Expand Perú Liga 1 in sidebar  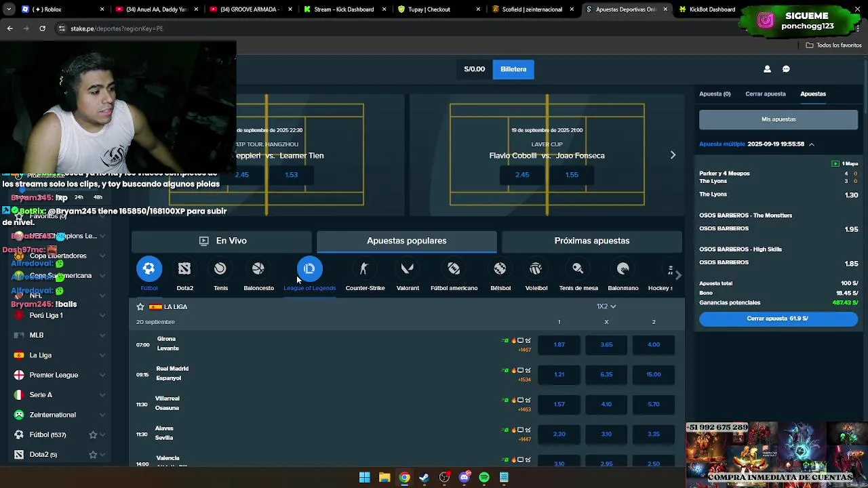[102, 315]
